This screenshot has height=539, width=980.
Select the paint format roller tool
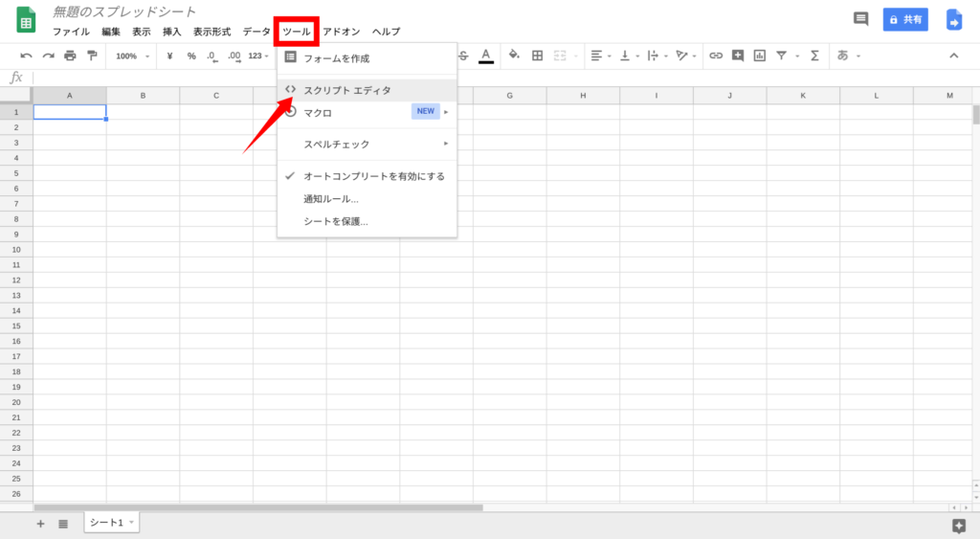(92, 56)
